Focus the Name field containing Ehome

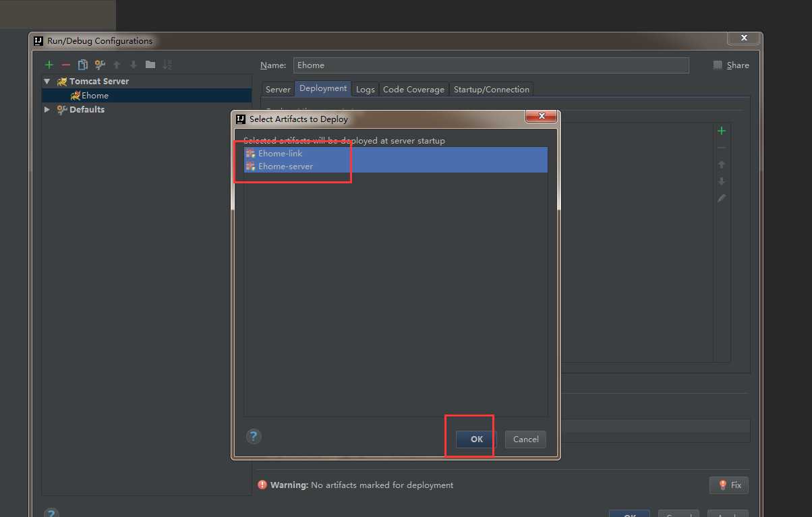(x=491, y=65)
